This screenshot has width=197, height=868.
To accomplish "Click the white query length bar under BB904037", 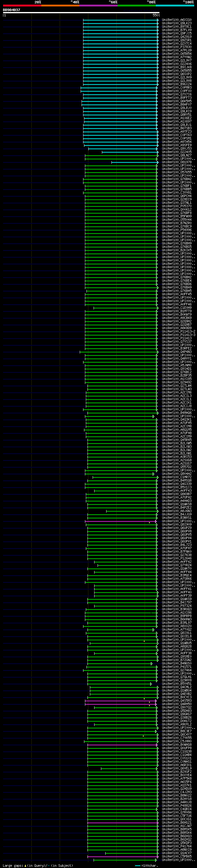I will pos(81,12).
